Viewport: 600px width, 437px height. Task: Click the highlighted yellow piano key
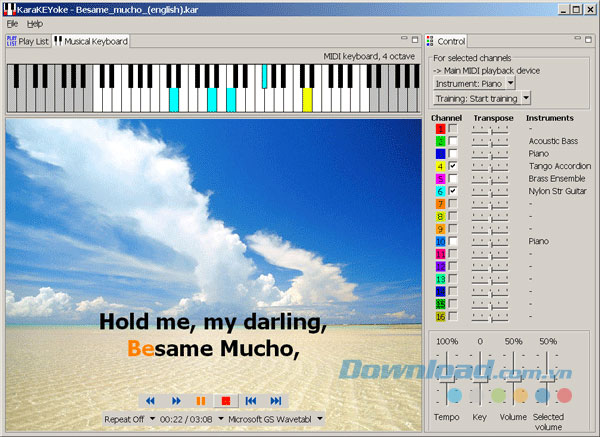pos(307,99)
